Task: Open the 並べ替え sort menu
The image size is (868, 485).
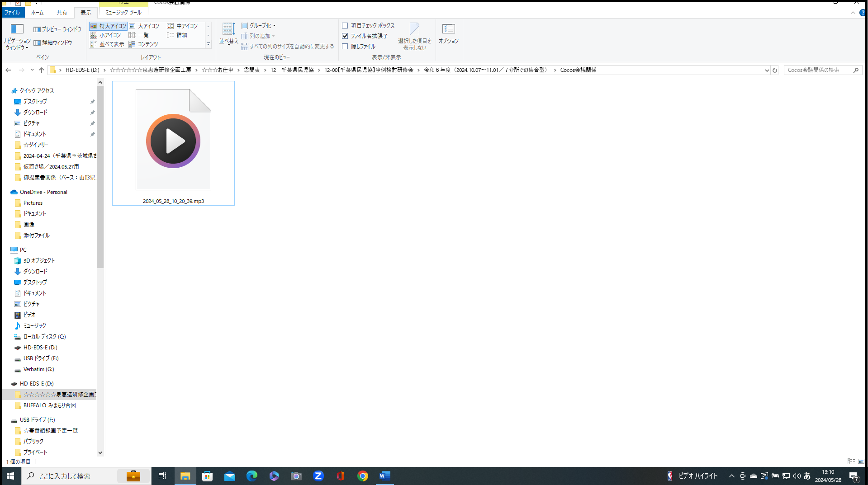Action: point(228,34)
